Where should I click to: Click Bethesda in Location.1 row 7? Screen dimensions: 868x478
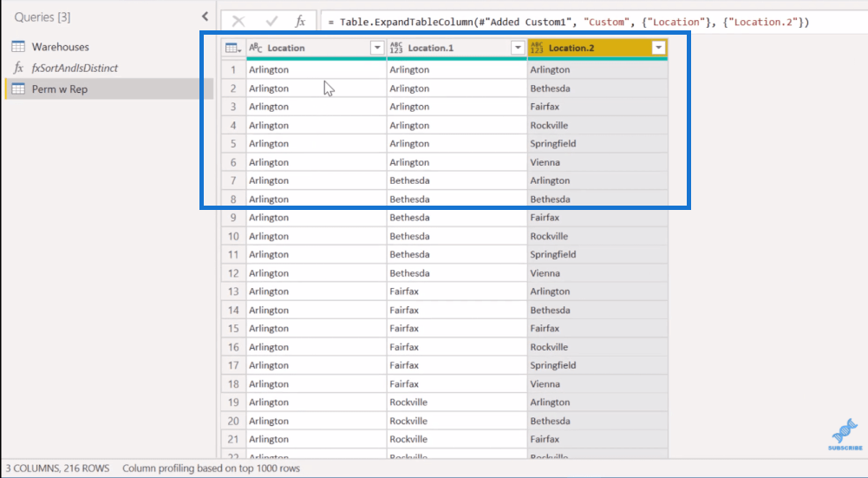point(409,181)
